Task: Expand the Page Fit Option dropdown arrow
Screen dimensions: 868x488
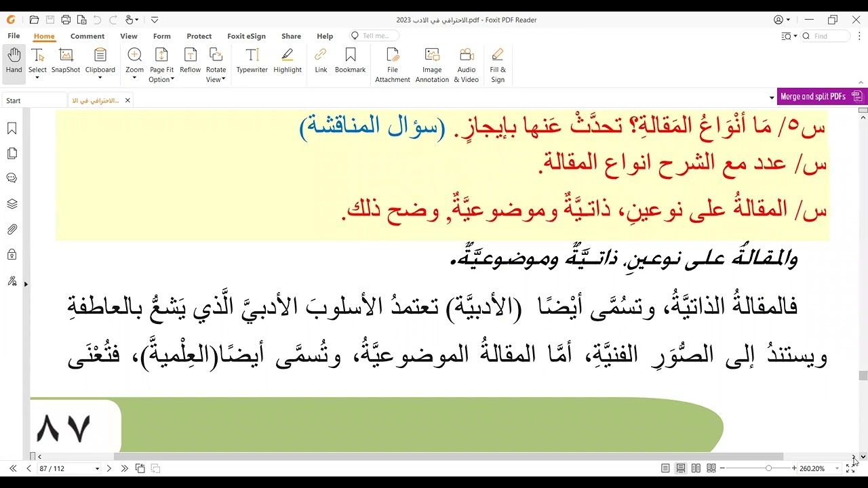Action: point(172,80)
